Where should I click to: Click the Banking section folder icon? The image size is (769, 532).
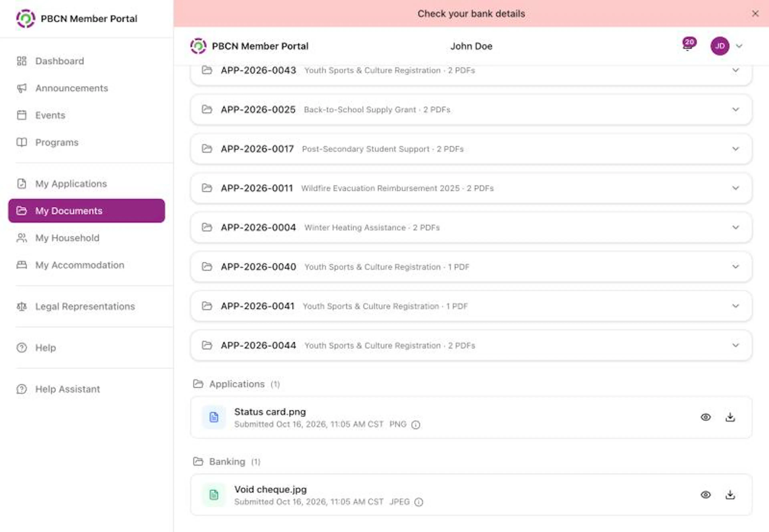[x=198, y=462]
